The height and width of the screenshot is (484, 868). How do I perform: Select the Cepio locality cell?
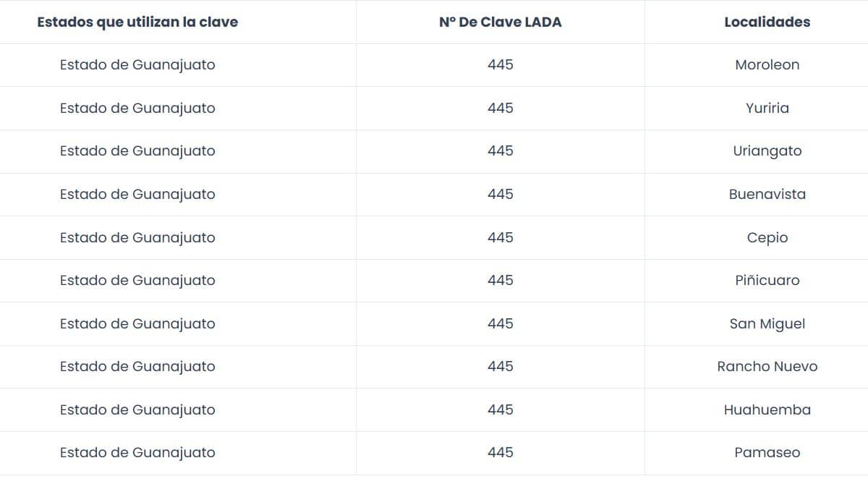(767, 237)
